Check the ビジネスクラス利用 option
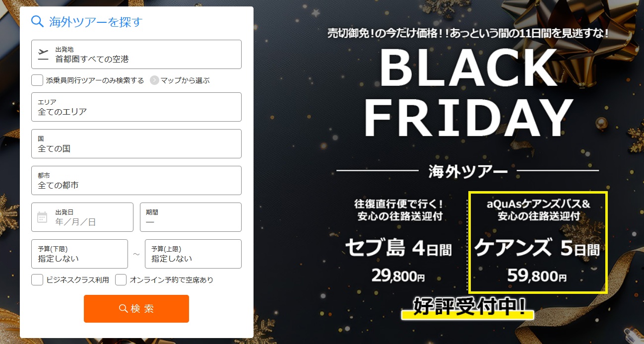Screen dimensions: 644x344 (37, 279)
